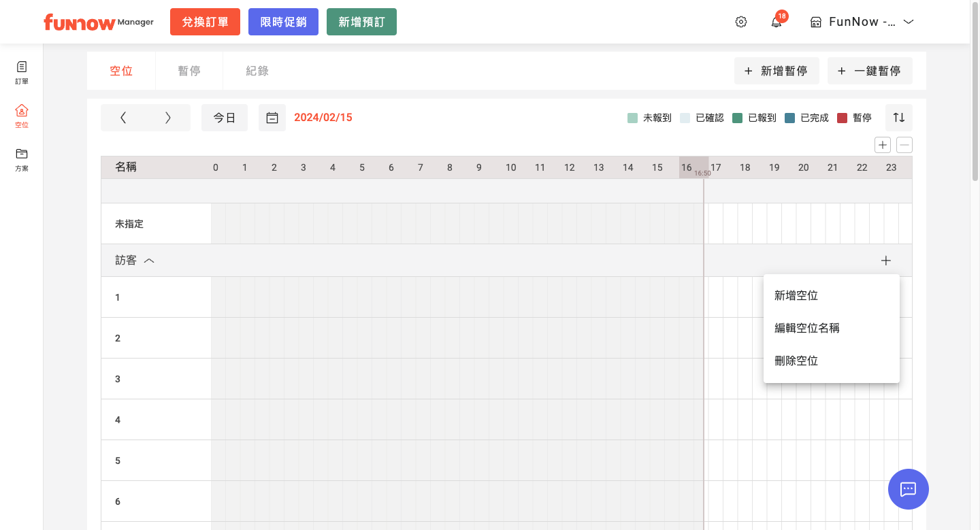Click the sort order arrows icon
Screen dimensions: 980x530
899,118
